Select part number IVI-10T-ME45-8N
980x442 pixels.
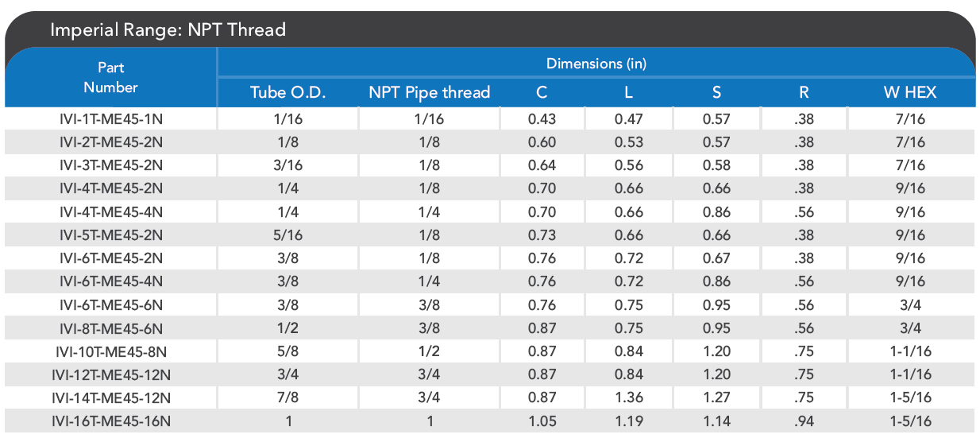coord(111,351)
